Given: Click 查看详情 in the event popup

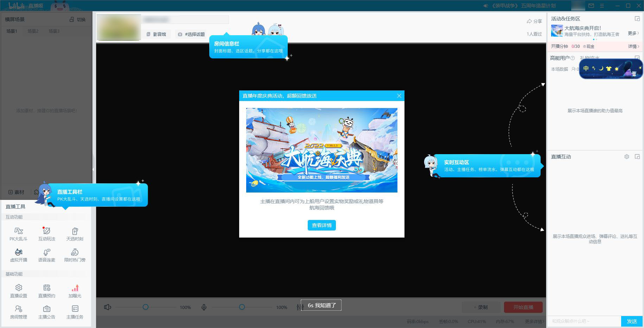Looking at the screenshot, I should 321,225.
